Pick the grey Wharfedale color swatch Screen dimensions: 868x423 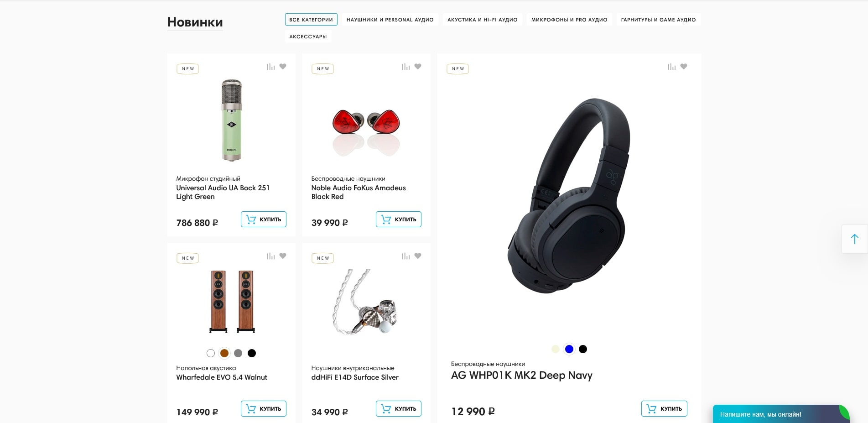238,353
